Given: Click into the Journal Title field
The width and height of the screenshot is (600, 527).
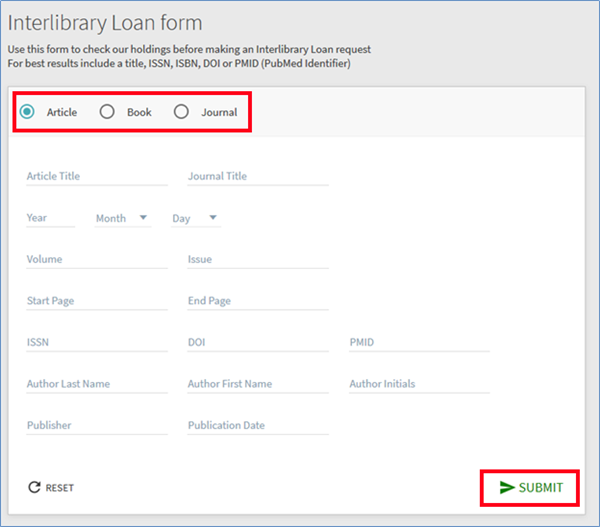Looking at the screenshot, I should pos(257,177).
